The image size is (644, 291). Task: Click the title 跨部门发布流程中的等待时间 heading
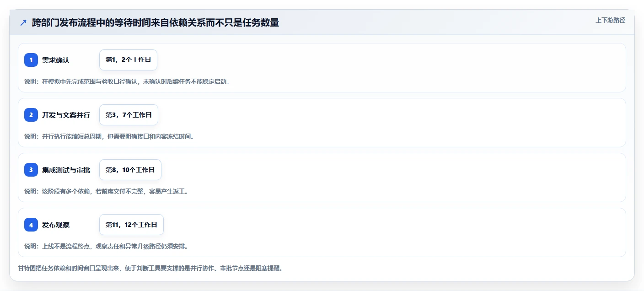pyautogui.click(x=156, y=22)
